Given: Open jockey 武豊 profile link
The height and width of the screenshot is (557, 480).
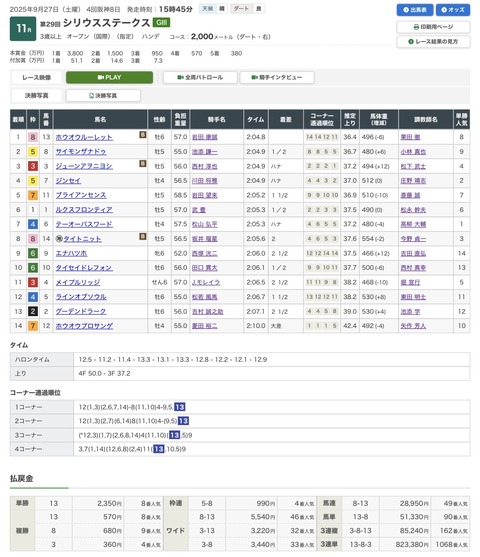Looking at the screenshot, I should (199, 210).
